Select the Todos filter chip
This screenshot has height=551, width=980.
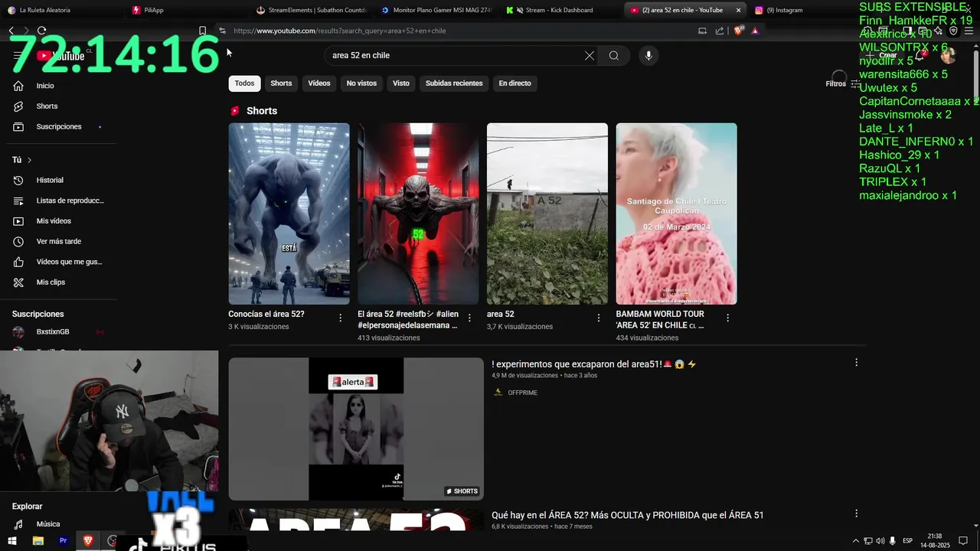[245, 83]
